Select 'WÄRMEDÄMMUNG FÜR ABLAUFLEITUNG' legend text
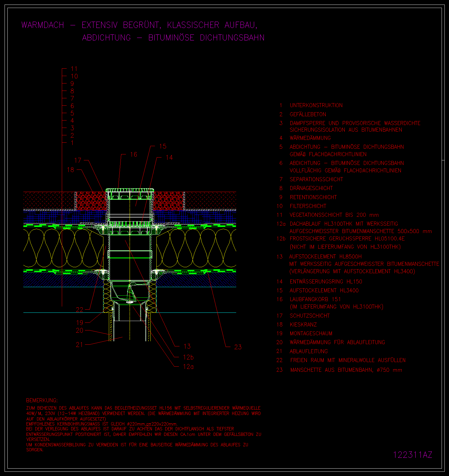The width and height of the screenshot is (449, 476). pyautogui.click(x=337, y=342)
